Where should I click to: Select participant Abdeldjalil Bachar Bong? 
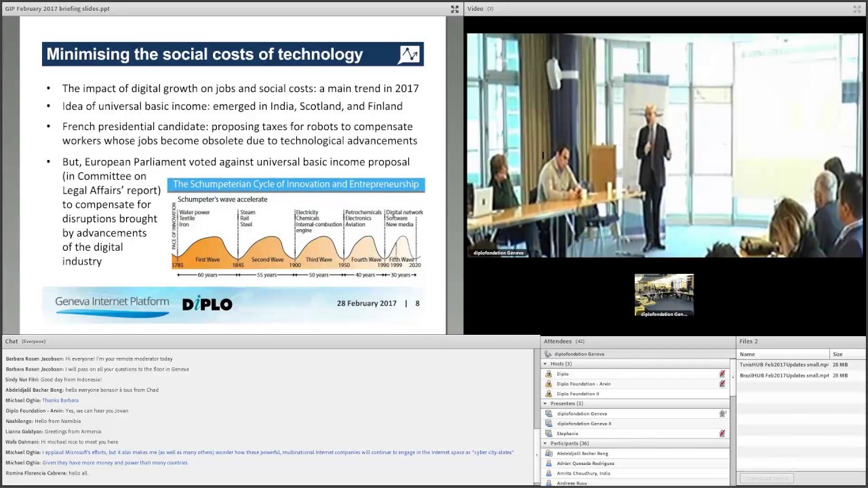click(x=636, y=453)
